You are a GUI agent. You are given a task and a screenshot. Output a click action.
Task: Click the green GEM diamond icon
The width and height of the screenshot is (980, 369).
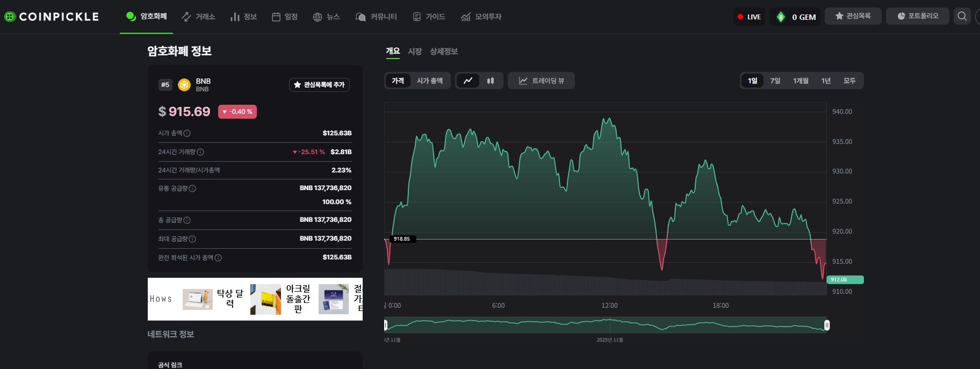pyautogui.click(x=781, y=17)
